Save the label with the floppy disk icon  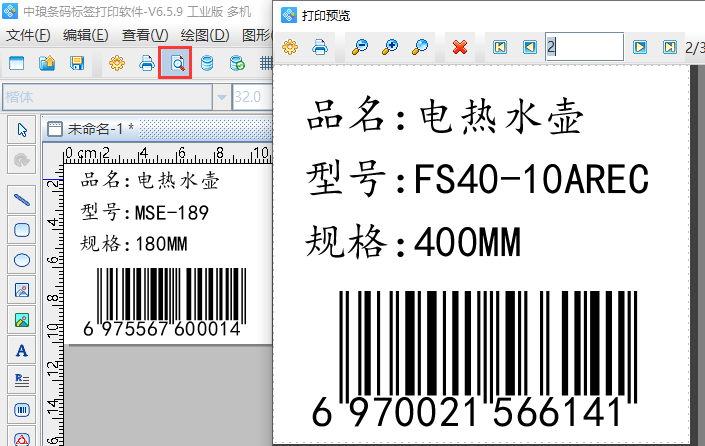(x=77, y=63)
